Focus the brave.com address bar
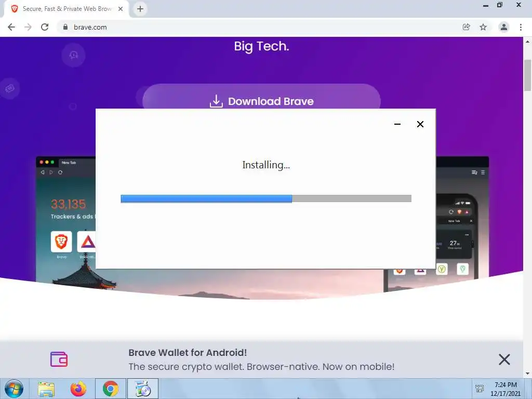Image resolution: width=532 pixels, height=399 pixels. click(261, 27)
